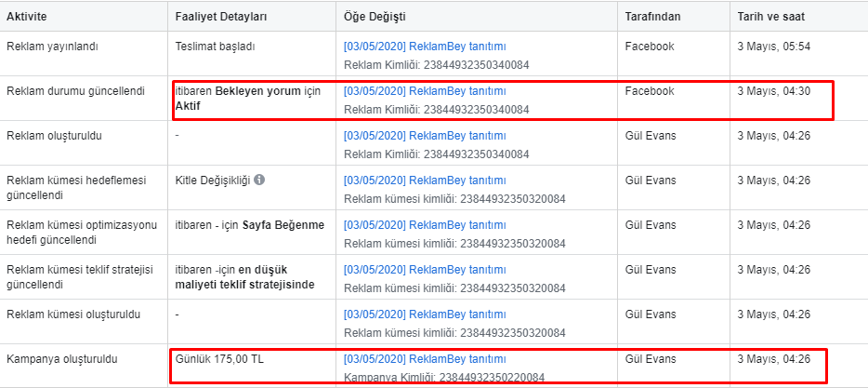Click Reklam kümesi kimliği in hedeflemesi güncellendi row
Viewport: 868px width, 388px height.
[454, 199]
